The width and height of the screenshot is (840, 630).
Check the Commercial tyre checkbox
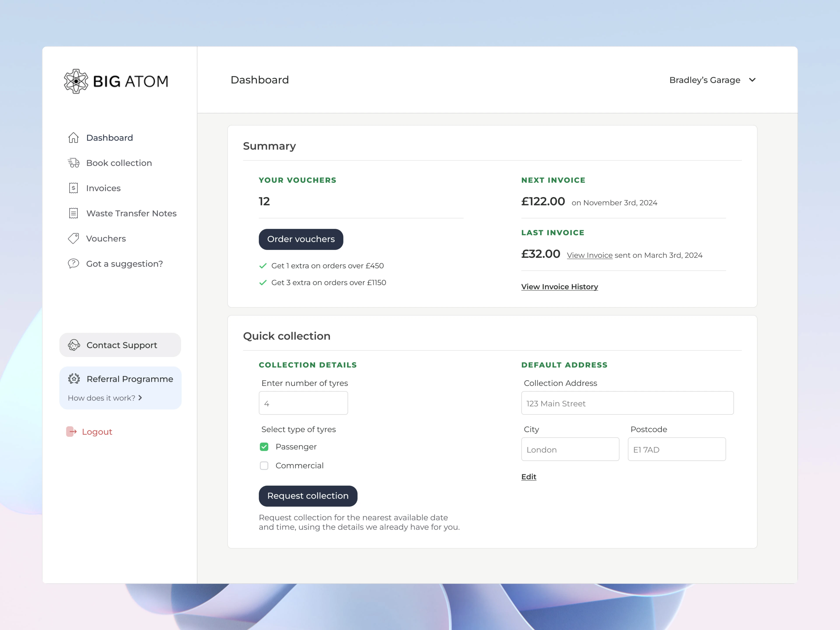(x=264, y=465)
